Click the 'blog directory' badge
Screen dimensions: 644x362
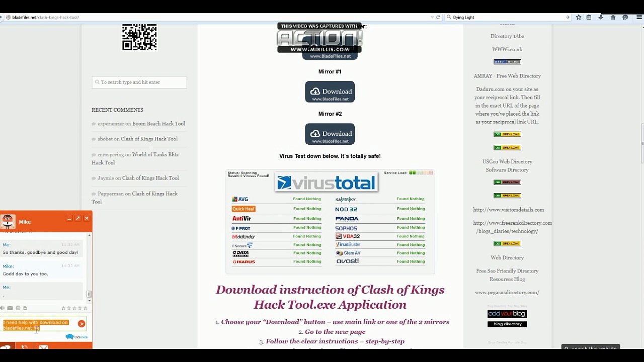pos(507,324)
